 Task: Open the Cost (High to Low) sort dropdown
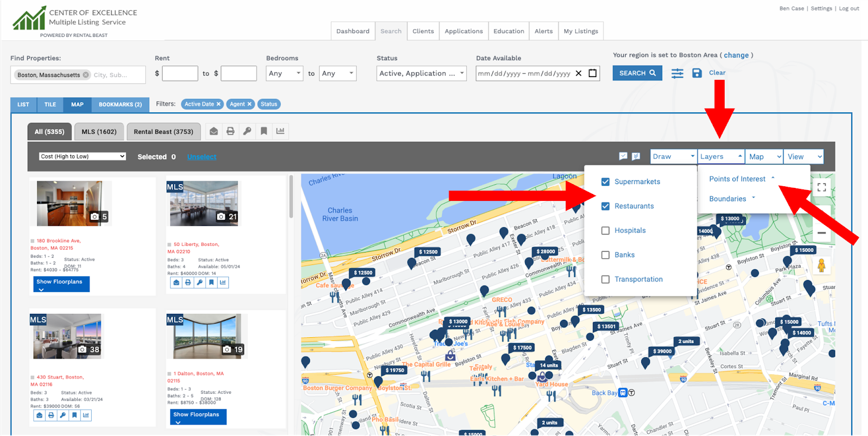click(82, 156)
